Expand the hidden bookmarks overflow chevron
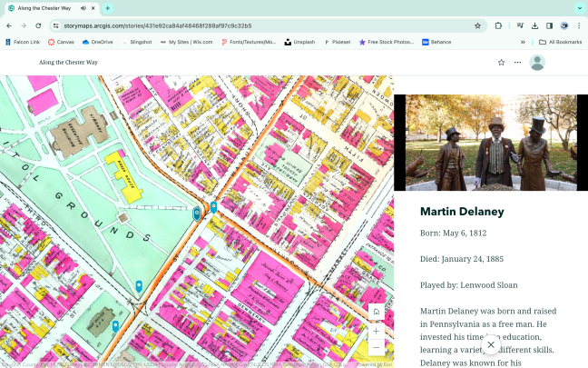588x368 pixels. pos(523,42)
